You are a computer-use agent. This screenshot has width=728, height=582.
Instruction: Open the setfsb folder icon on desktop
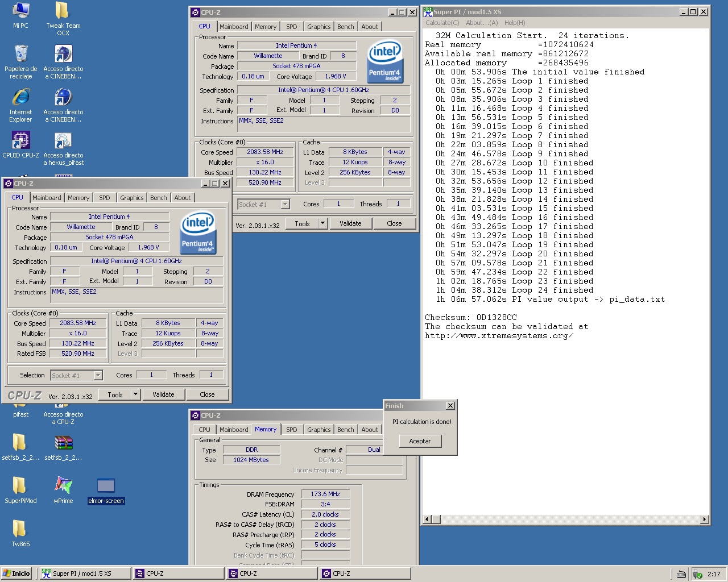[x=20, y=447]
